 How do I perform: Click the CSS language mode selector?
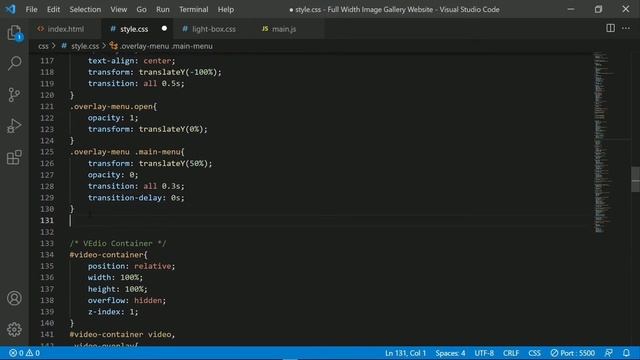pos(534,353)
